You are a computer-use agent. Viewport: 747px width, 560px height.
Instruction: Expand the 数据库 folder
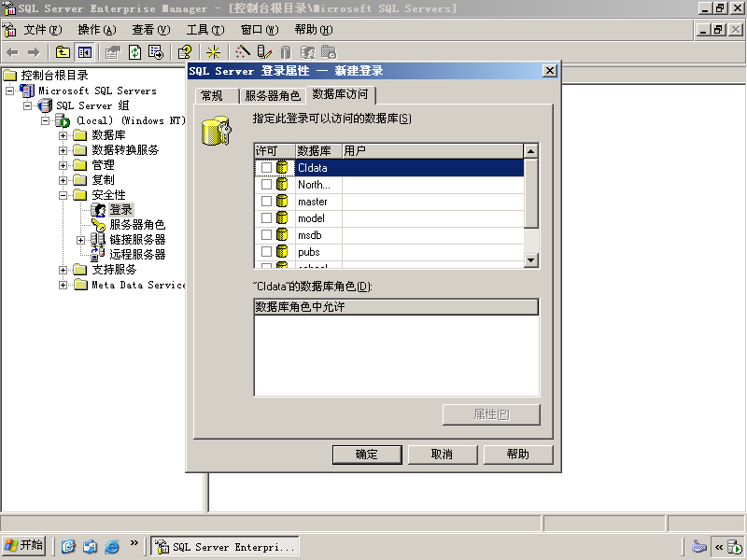pyautogui.click(x=63, y=135)
